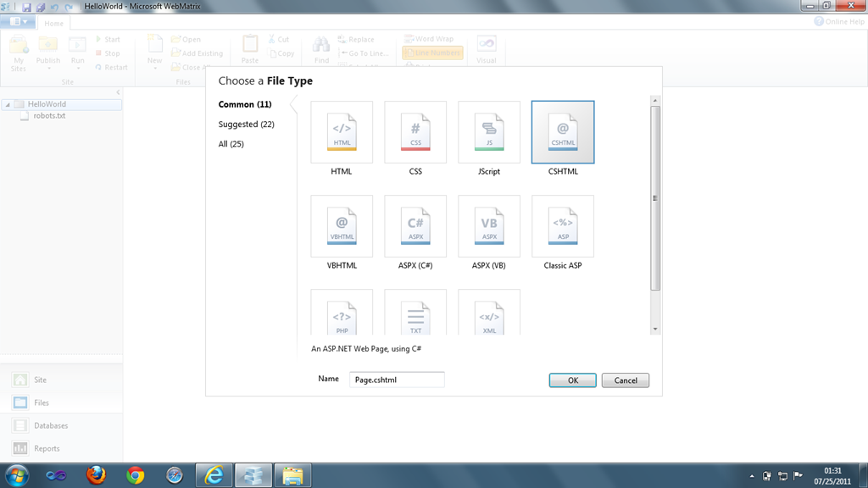
Task: Collapse the left navigation pane
Action: click(x=118, y=92)
